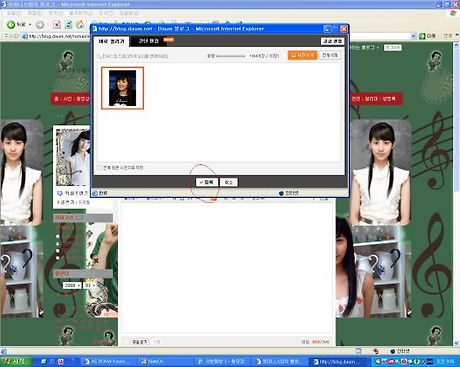The width and height of the screenshot is (460, 367).
Task: Click the browser Forward arrow button
Action: 40,25
